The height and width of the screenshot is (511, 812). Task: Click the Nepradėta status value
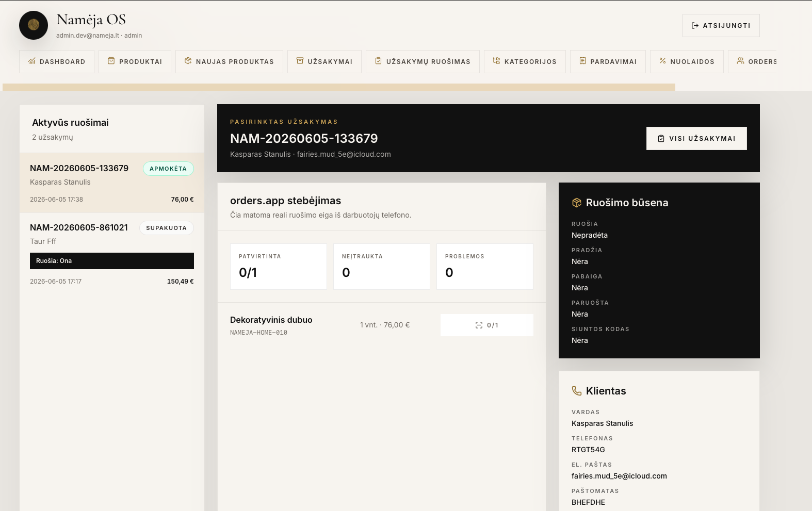pos(590,235)
